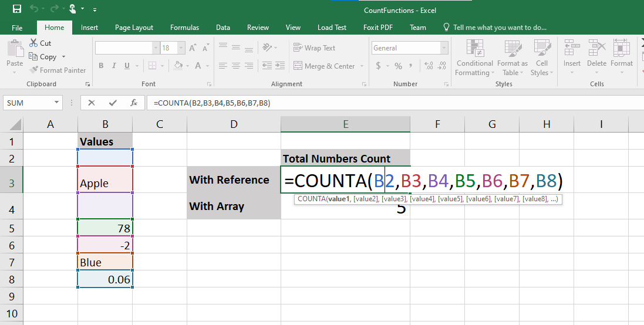
Task: Open the Data tab
Action: coord(223,28)
